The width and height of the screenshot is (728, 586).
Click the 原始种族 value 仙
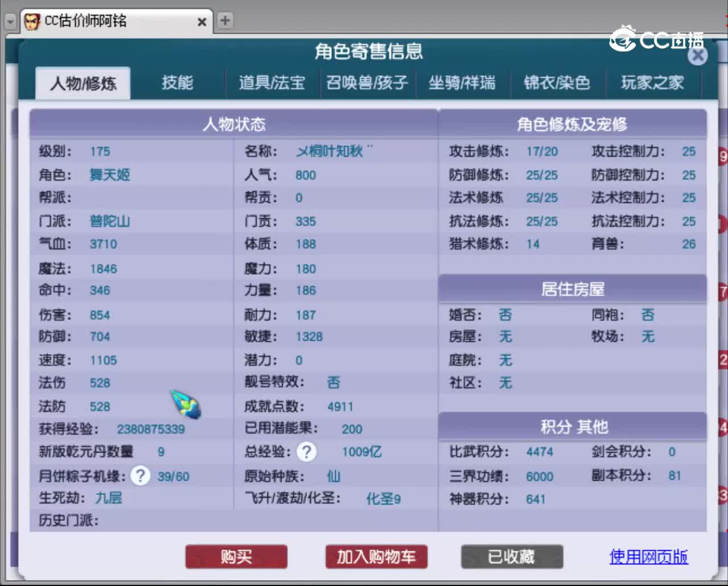(x=333, y=476)
